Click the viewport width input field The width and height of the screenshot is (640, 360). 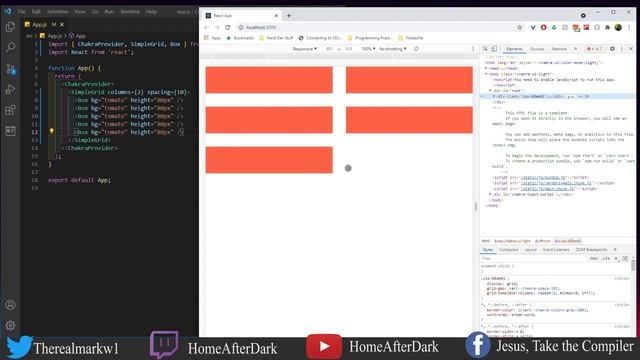pyautogui.click(x=329, y=49)
